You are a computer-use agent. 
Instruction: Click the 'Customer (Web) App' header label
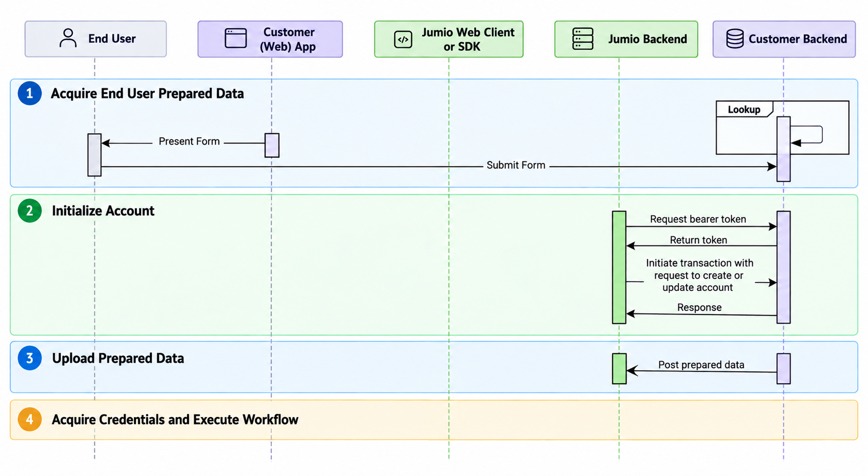pyautogui.click(x=288, y=39)
